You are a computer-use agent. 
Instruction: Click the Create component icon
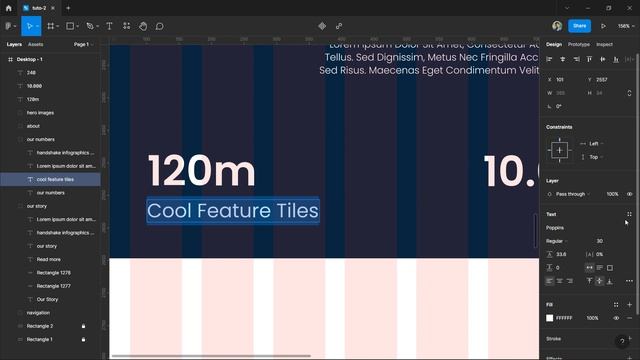(x=322, y=26)
